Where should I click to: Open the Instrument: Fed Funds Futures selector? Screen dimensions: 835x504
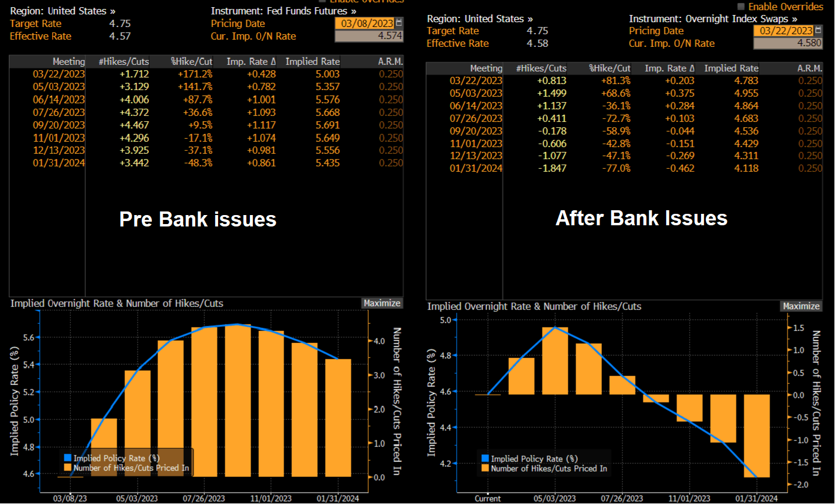283,11
